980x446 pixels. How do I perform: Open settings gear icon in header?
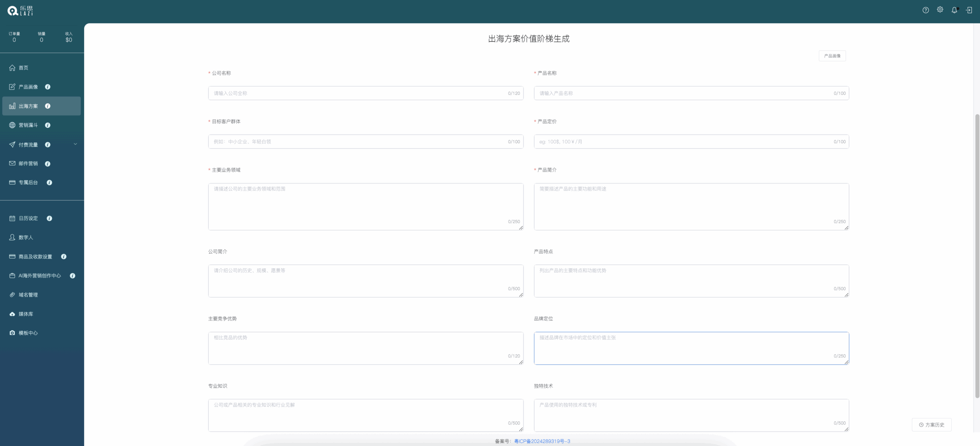(x=940, y=10)
